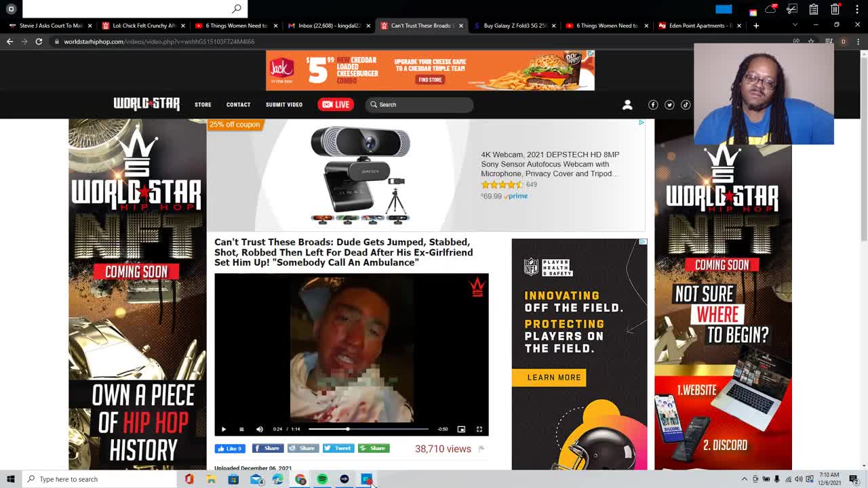Image resolution: width=868 pixels, height=488 pixels.
Task: Click the address bar URL
Action: 159,41
